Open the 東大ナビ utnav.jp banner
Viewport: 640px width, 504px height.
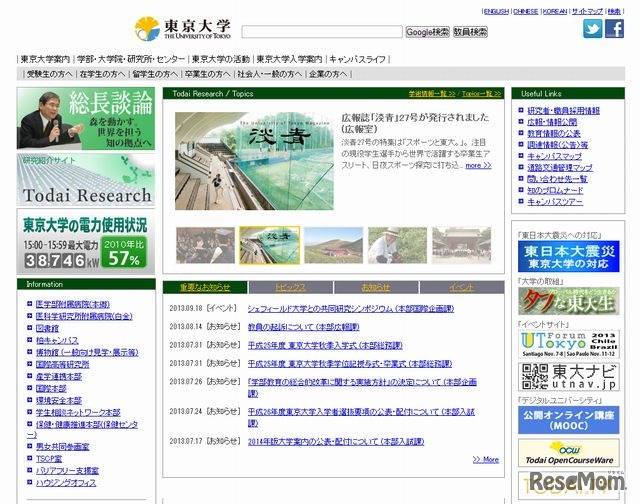click(569, 377)
